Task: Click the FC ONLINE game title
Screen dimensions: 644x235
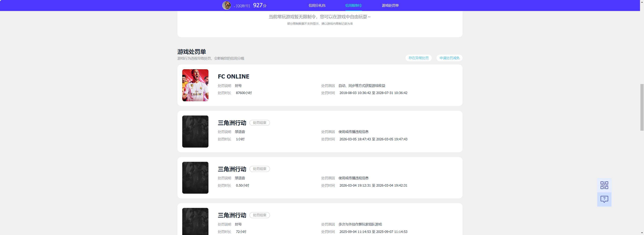Action: pyautogui.click(x=234, y=76)
